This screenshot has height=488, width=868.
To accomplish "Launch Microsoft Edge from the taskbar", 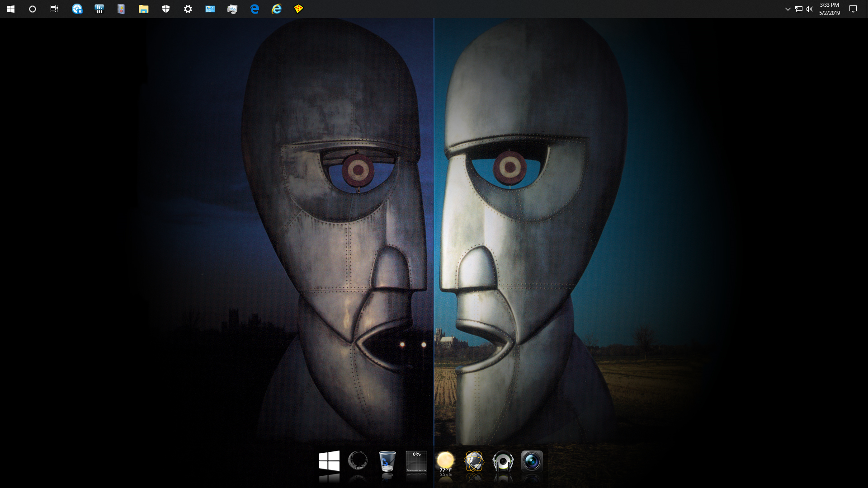I will point(255,9).
